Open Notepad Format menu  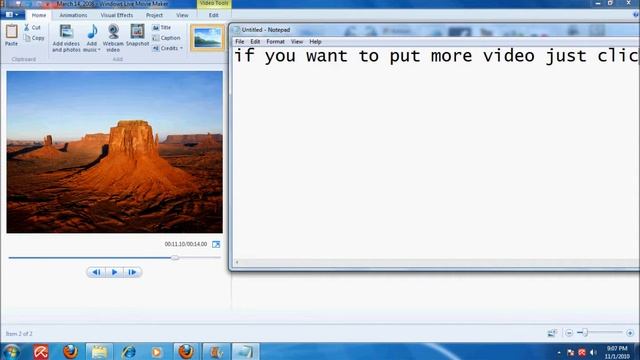(x=276, y=42)
